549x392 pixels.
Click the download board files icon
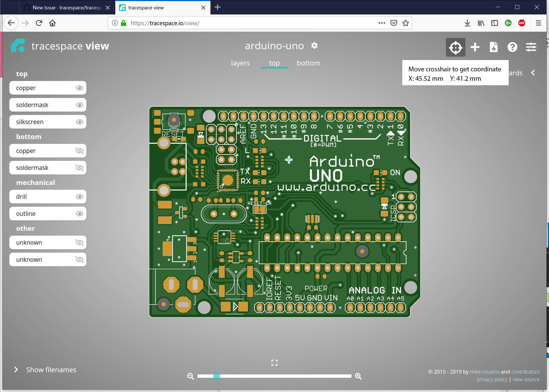tap(493, 47)
